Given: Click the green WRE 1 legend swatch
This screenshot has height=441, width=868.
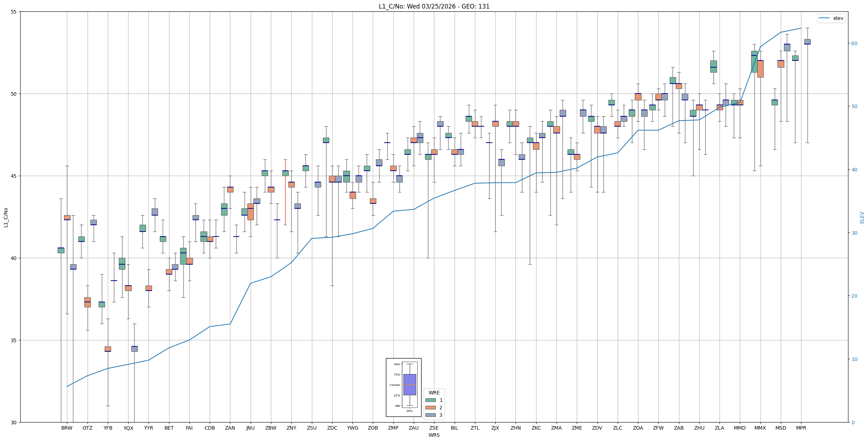Looking at the screenshot, I should [x=430, y=400].
